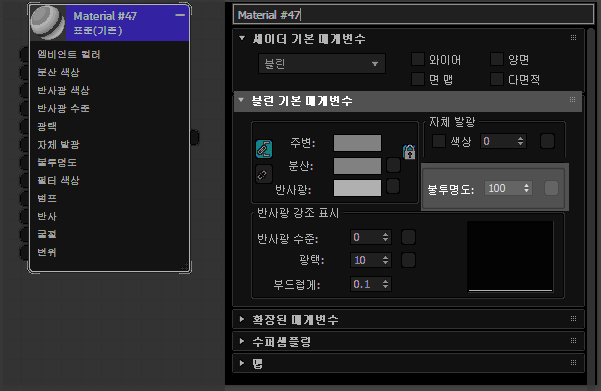Viewport: 601px width, 391px height.
Task: Click the 반사광 수준 spinner arrows
Action: tap(385, 237)
